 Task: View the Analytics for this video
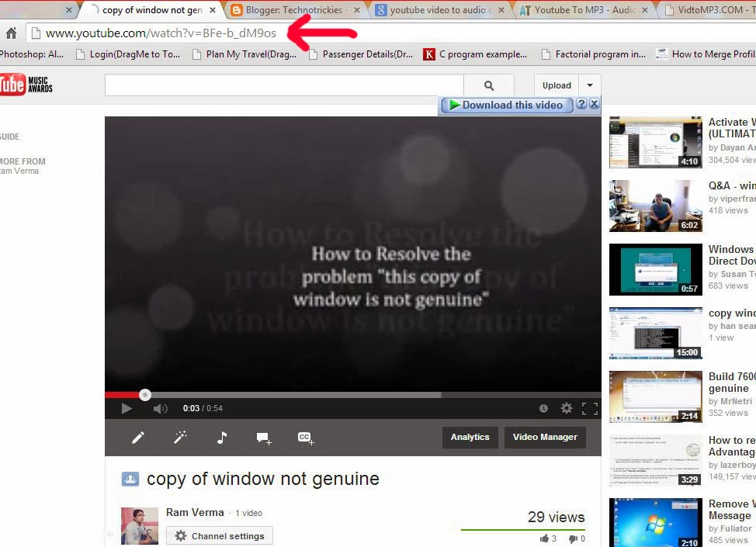pyautogui.click(x=470, y=437)
